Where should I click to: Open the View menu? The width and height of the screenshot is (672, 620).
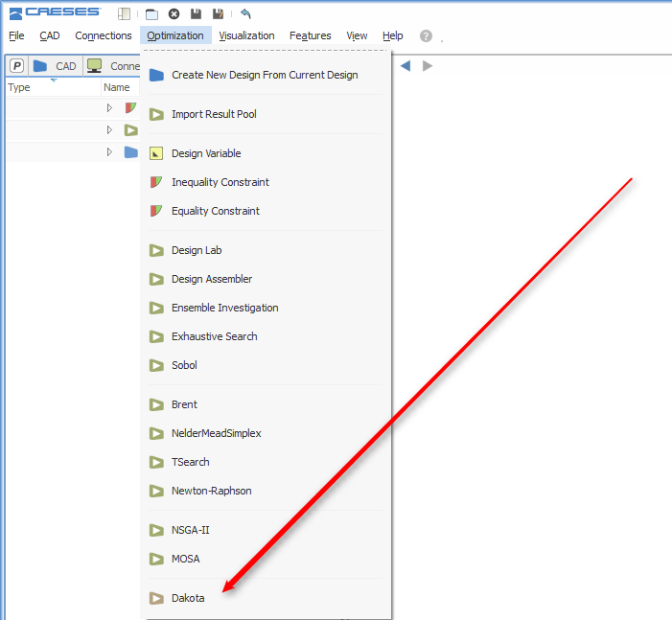tap(357, 35)
